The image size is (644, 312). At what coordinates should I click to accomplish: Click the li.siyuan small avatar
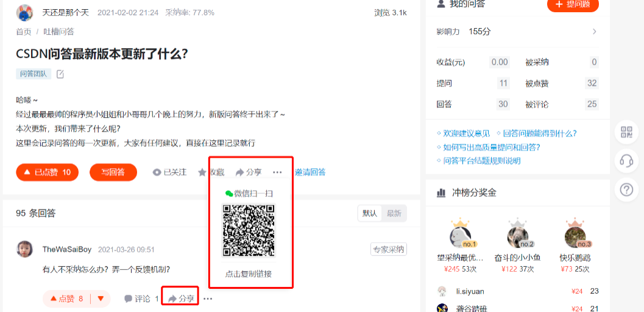[x=442, y=291]
